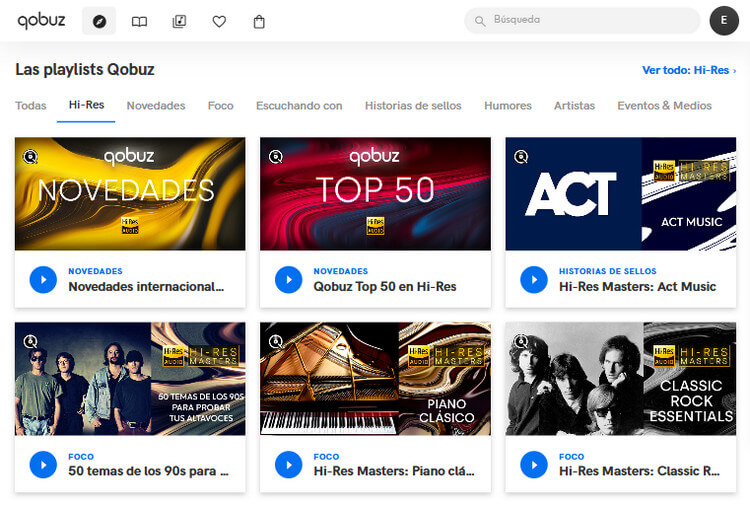This screenshot has width=750, height=506.
Task: Open the user profile avatar E
Action: click(724, 21)
